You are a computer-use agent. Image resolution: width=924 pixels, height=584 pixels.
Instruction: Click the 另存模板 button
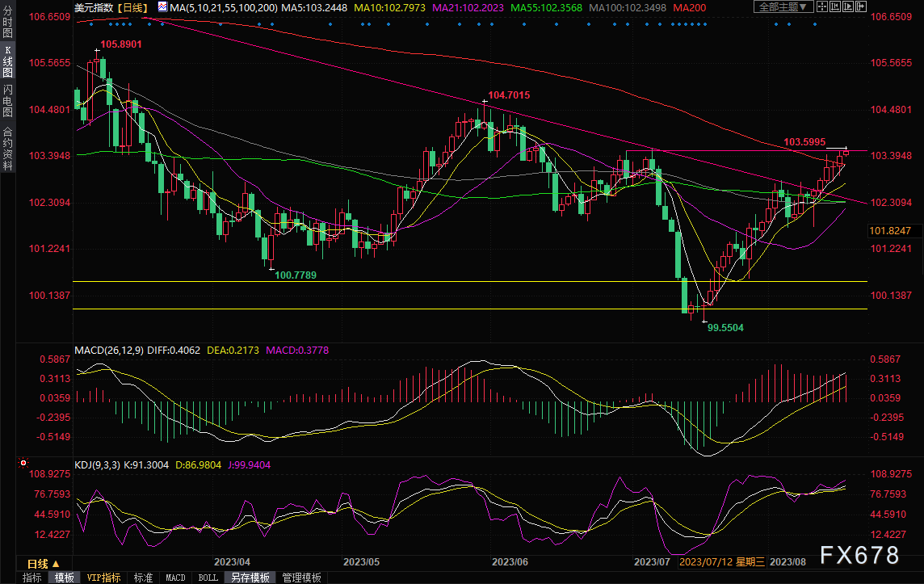[x=249, y=578]
